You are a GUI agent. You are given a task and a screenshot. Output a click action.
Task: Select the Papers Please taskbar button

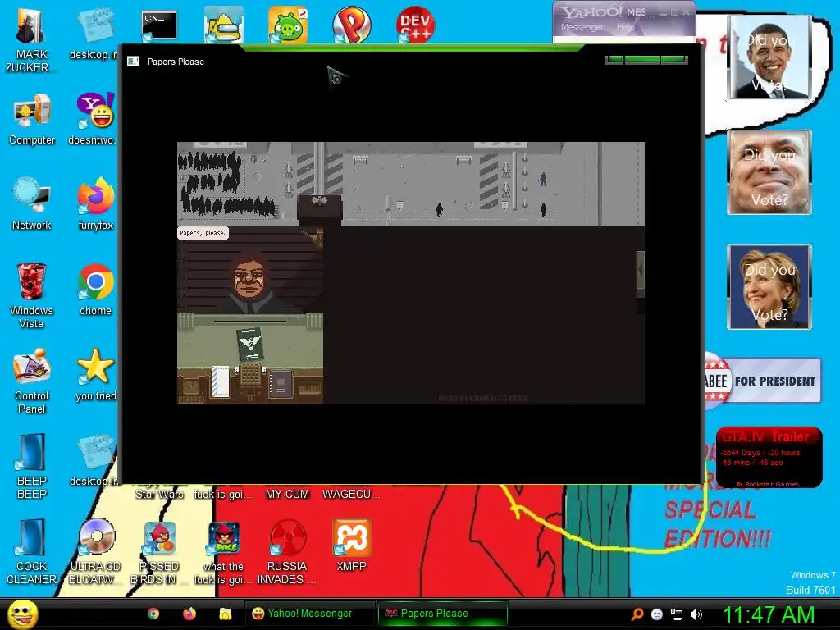pos(442,614)
